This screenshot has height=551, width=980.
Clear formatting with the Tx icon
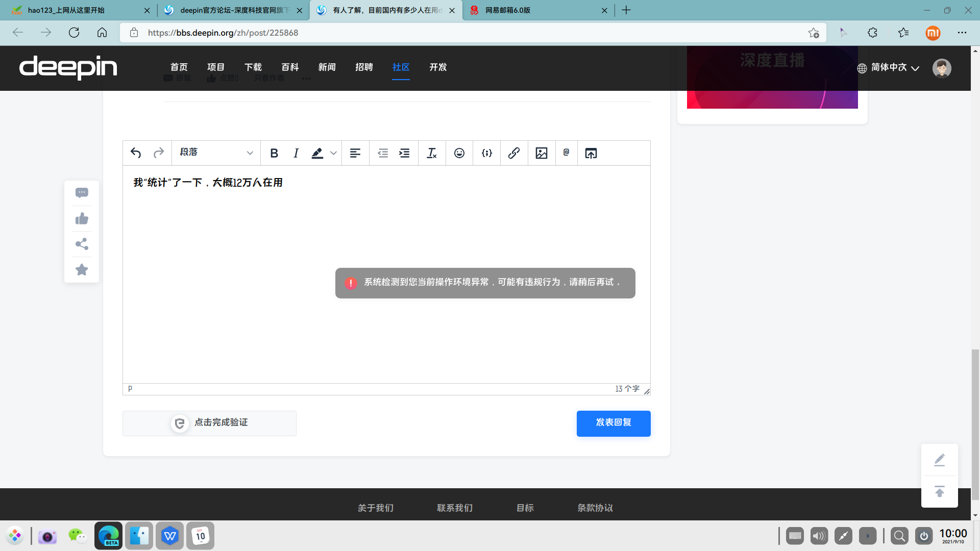tap(432, 153)
